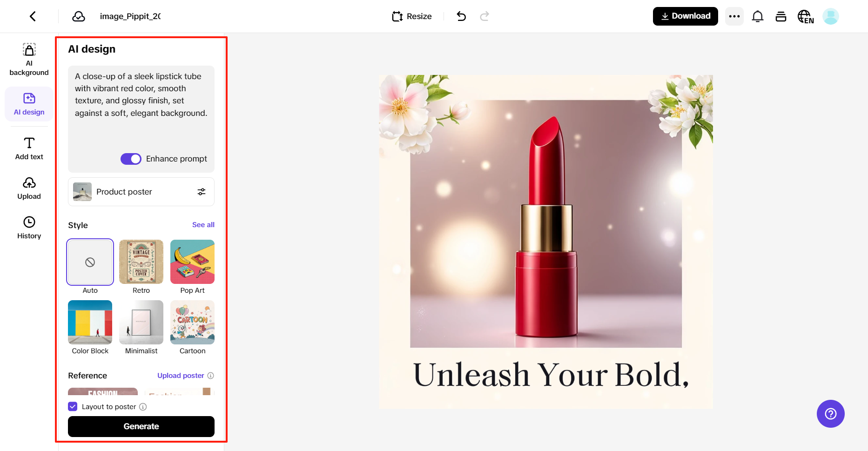Click the Download button
Image resolution: width=868 pixels, height=451 pixels.
tap(685, 16)
